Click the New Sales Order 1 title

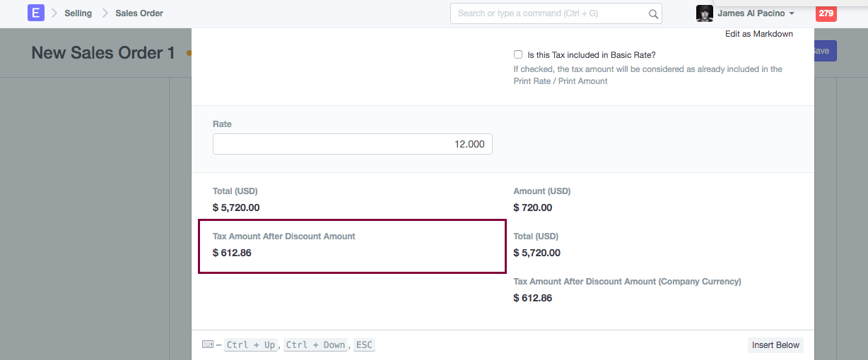(102, 52)
